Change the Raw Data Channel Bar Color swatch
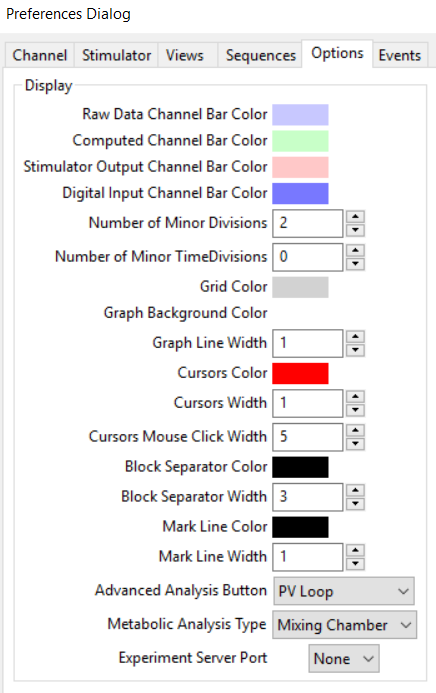The width and height of the screenshot is (436, 693). click(x=300, y=115)
